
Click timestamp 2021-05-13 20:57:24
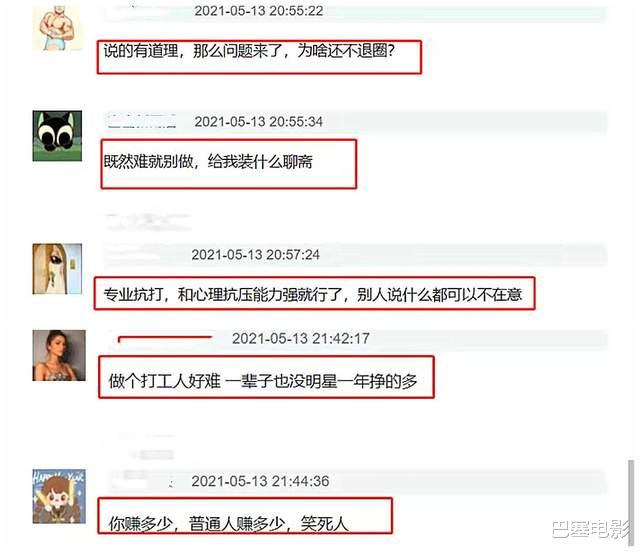pos(256,255)
